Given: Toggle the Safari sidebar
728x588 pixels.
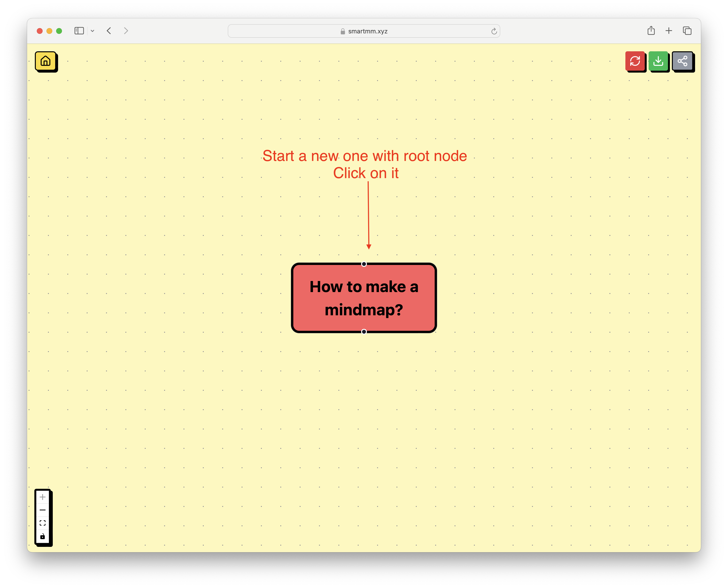Looking at the screenshot, I should pyautogui.click(x=79, y=31).
